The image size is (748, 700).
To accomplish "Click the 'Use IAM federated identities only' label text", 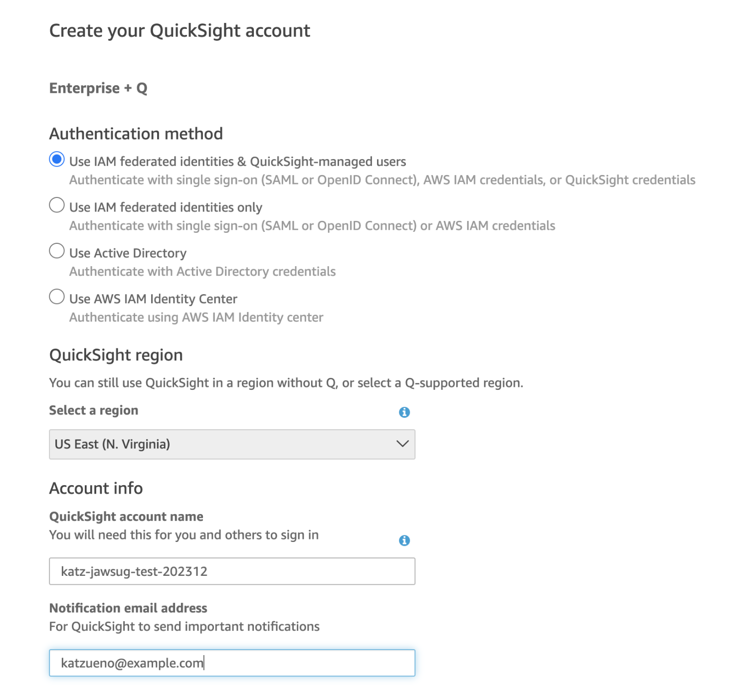I will [166, 207].
